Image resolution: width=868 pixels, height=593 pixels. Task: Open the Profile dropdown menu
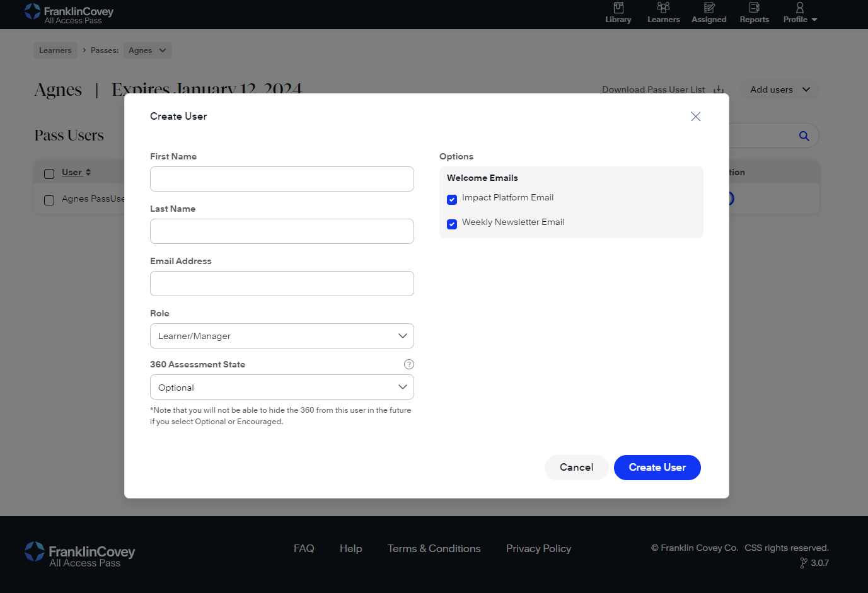[x=800, y=13]
